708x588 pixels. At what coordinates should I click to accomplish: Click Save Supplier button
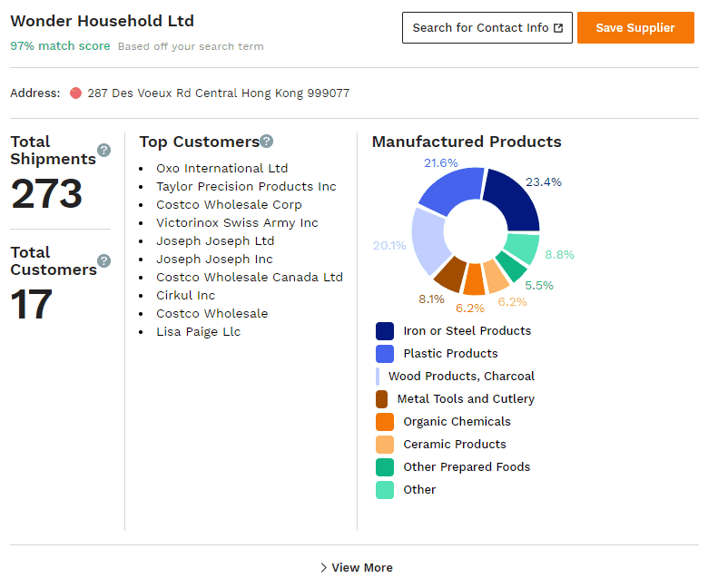[635, 27]
